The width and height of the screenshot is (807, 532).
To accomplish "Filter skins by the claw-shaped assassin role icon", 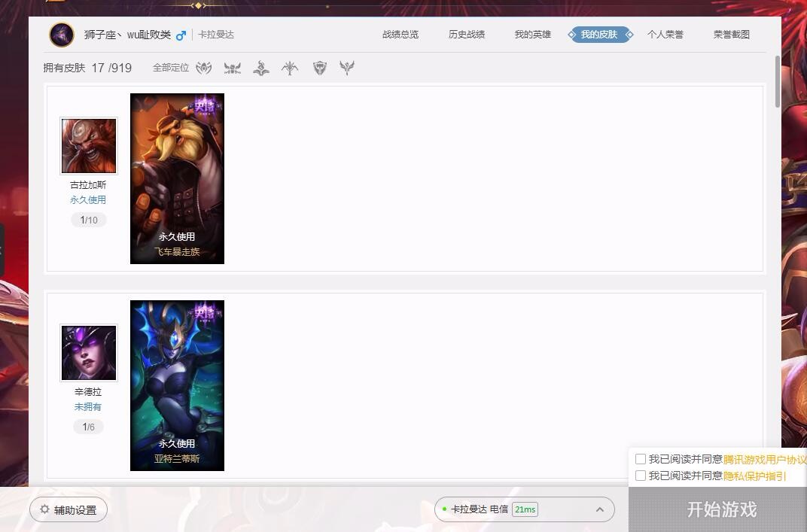I will (x=204, y=68).
